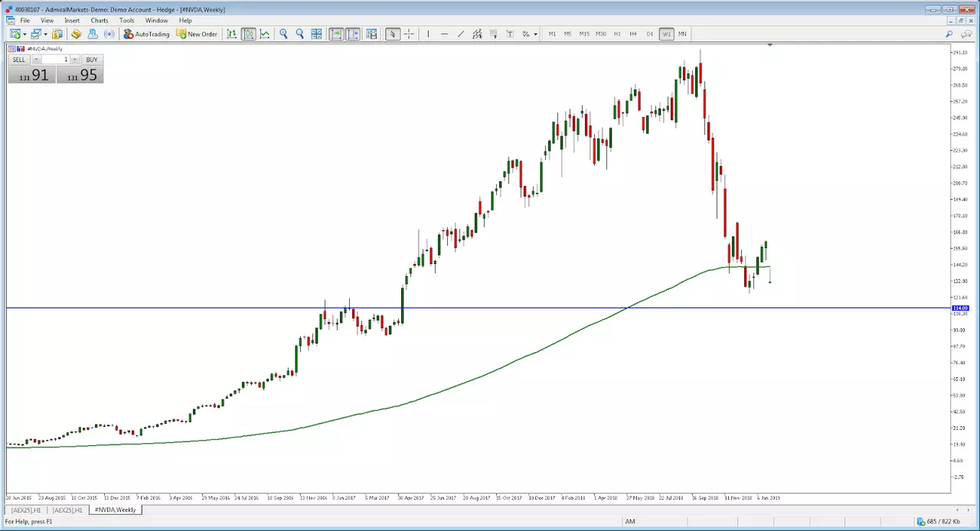Viewport: 980px width, 531px height.
Task: Open the Charts menu
Action: (100, 21)
